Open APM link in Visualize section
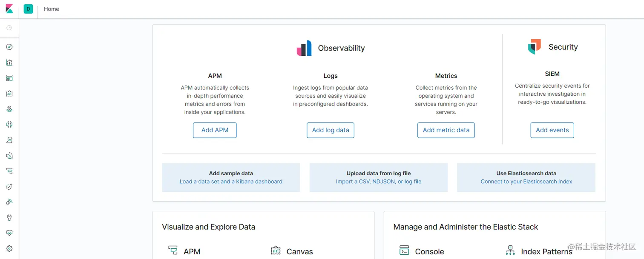The width and height of the screenshot is (644, 259). 192,251
